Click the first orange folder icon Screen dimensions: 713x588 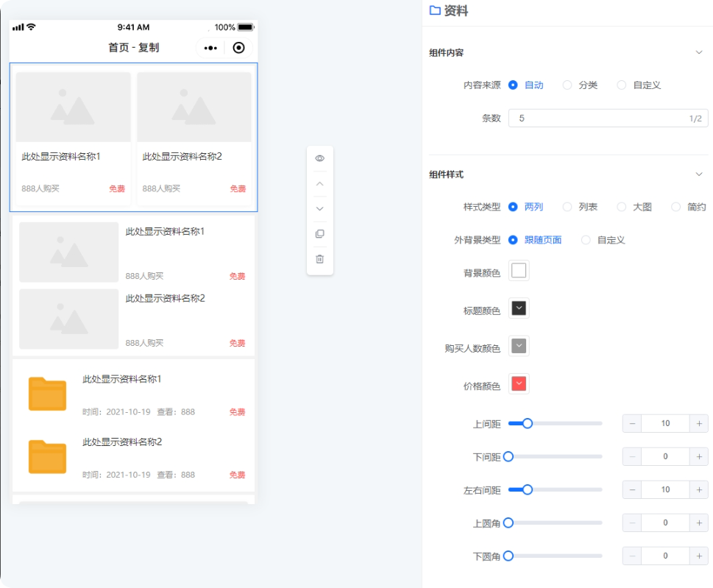tap(47, 394)
